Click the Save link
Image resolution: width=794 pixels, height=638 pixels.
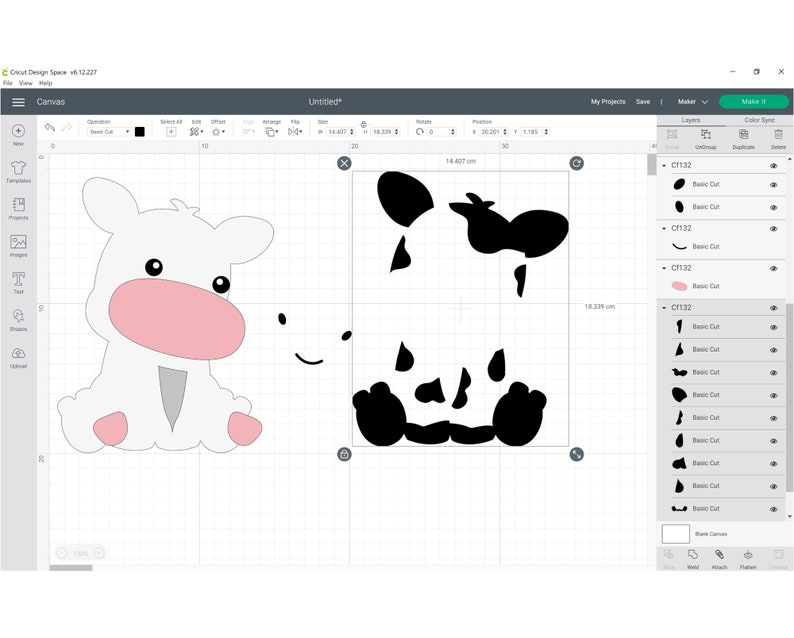[643, 102]
